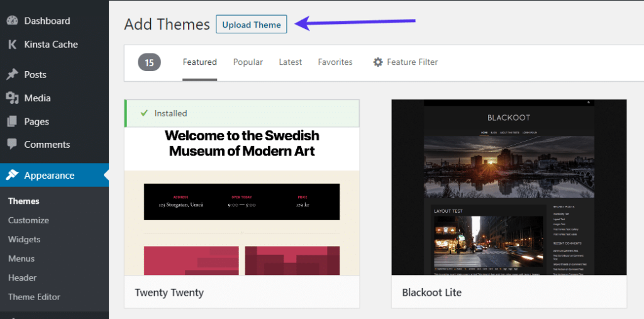Go to Widgets under Appearance
The height and width of the screenshot is (319, 644).
tap(24, 239)
